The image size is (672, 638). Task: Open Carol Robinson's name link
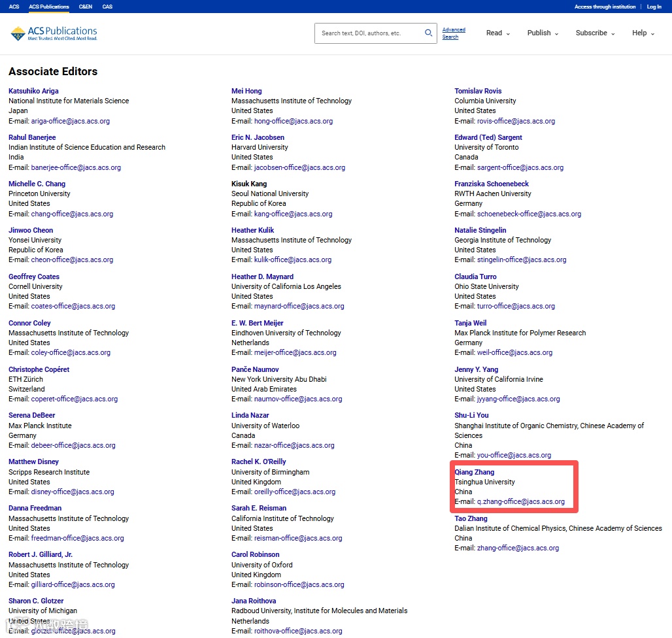256,554
